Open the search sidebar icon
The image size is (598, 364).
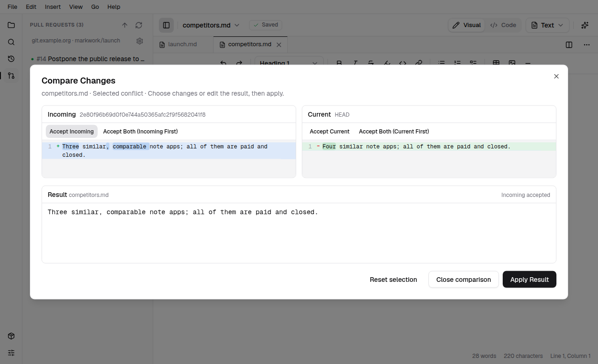11,42
